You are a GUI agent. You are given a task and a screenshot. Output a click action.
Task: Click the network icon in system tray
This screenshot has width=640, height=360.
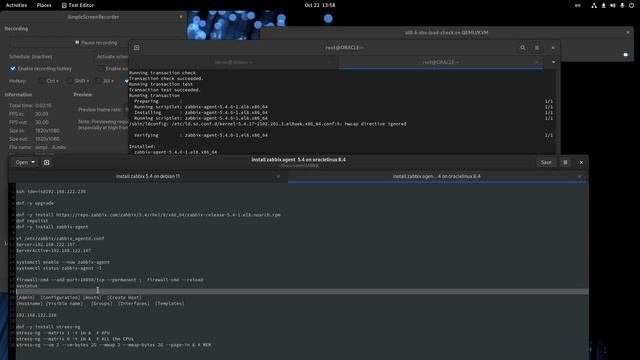pos(594,5)
